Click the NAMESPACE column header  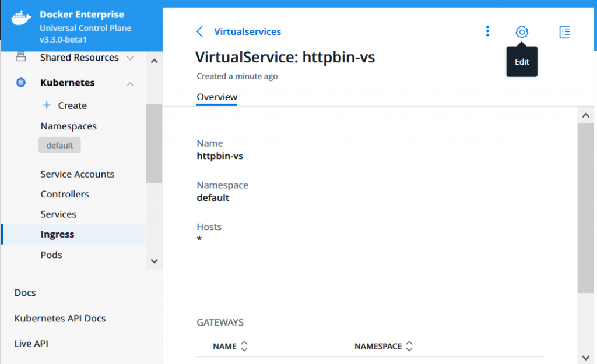[378, 347]
